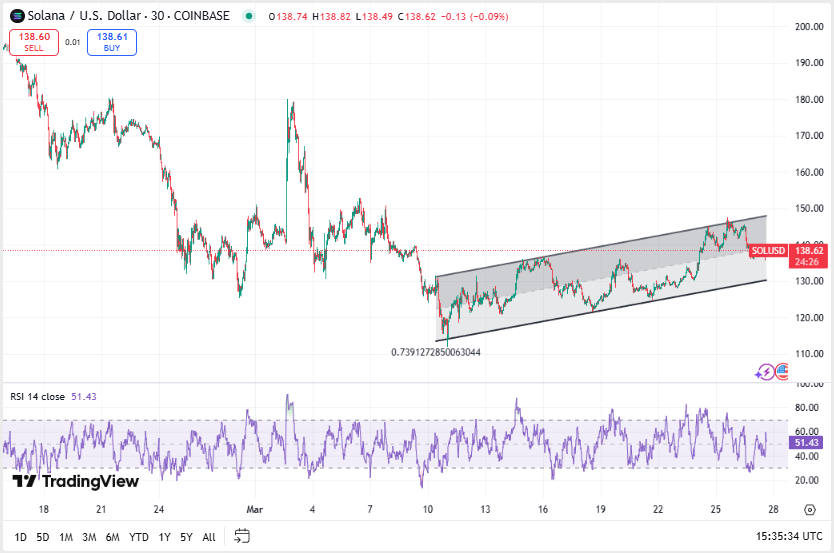This screenshot has width=834, height=553.
Task: Select the 3M time range
Action: click(x=89, y=537)
